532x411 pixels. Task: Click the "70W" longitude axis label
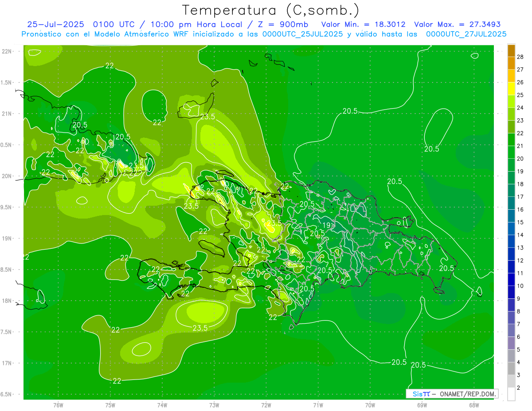click(x=370, y=405)
